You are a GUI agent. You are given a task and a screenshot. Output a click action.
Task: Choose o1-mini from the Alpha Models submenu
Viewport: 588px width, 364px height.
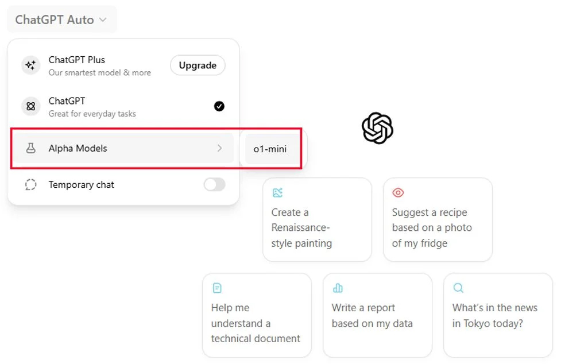[x=270, y=149]
